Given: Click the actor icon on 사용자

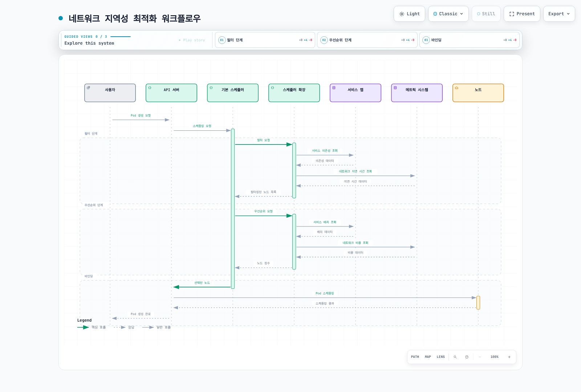Looking at the screenshot, I should pyautogui.click(x=88, y=88).
